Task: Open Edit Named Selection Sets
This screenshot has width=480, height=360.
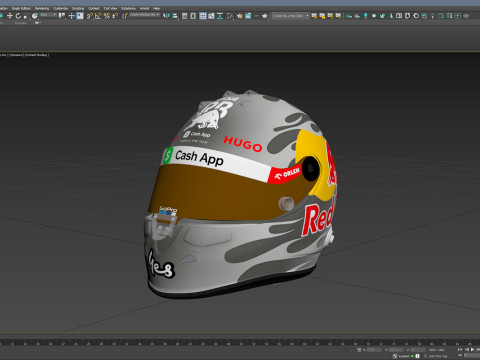Action: (125, 16)
